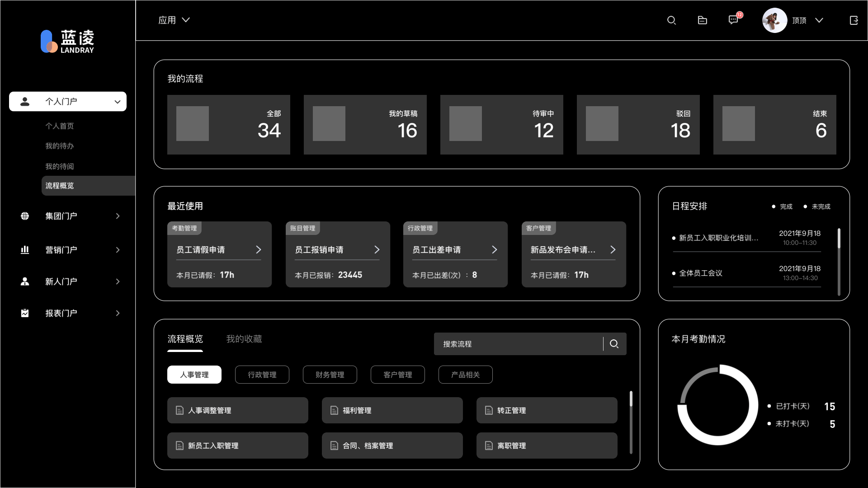Click the process list vertical scrollbar
Viewport: 868px width, 488px height.
tap(631, 422)
